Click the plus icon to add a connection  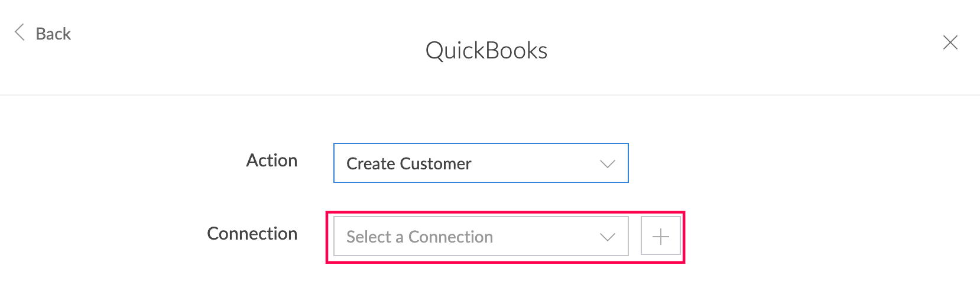click(x=661, y=236)
